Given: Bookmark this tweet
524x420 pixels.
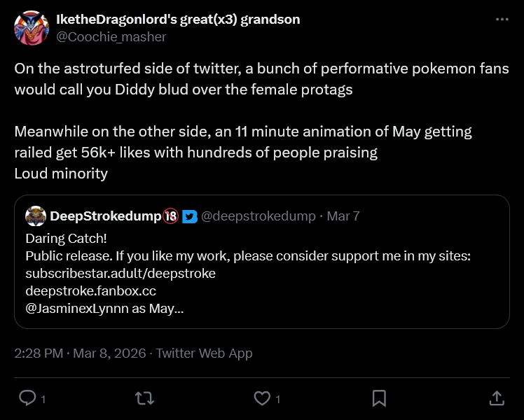Looking at the screenshot, I should 379,398.
